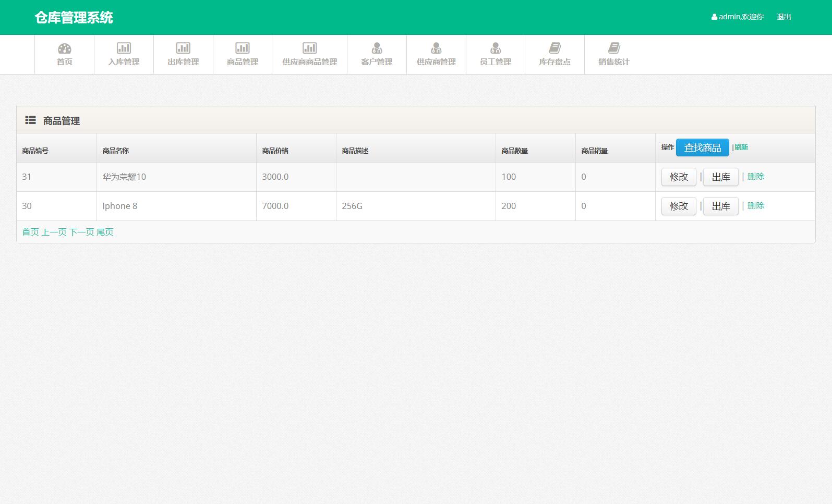Click the chart icon above 出库管理
Image resolution: width=832 pixels, height=504 pixels.
click(183, 48)
